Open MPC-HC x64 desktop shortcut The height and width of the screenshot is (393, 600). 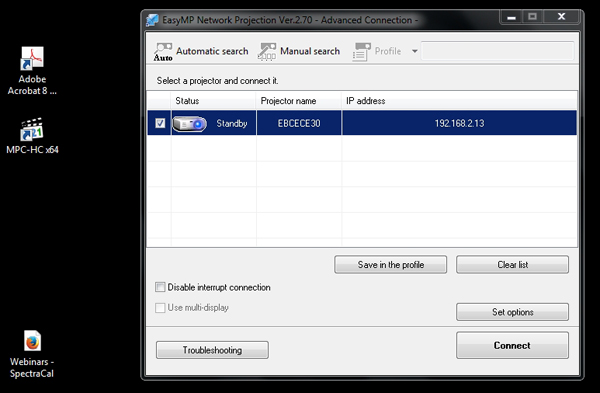32,136
